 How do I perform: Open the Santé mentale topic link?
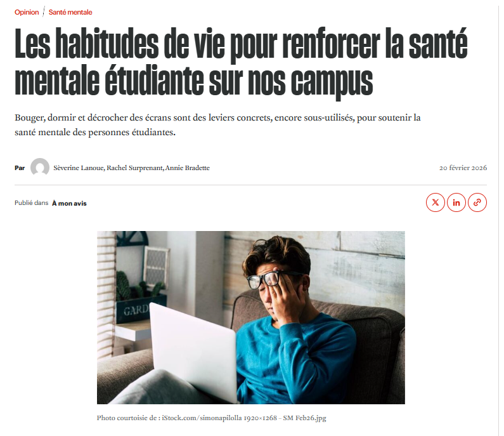point(70,12)
